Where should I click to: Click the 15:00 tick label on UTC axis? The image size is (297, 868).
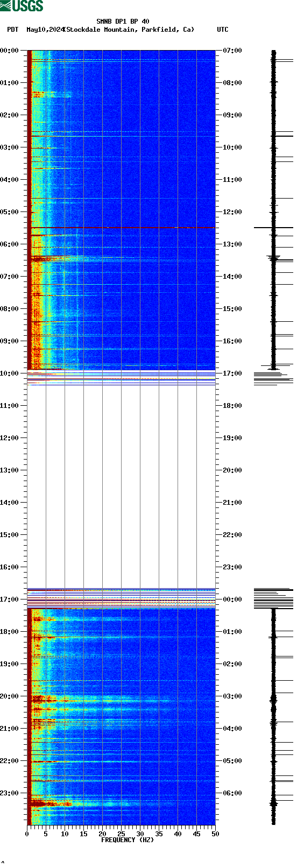click(x=232, y=309)
